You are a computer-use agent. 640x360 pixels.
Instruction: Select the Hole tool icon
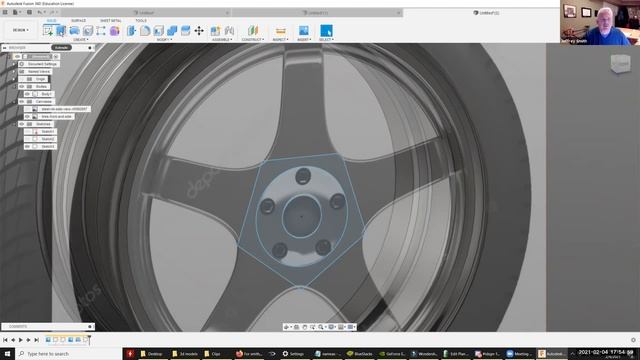[88, 31]
